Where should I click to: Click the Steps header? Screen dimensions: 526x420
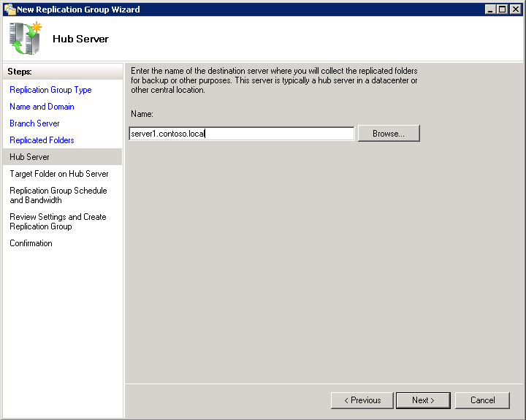(x=20, y=72)
